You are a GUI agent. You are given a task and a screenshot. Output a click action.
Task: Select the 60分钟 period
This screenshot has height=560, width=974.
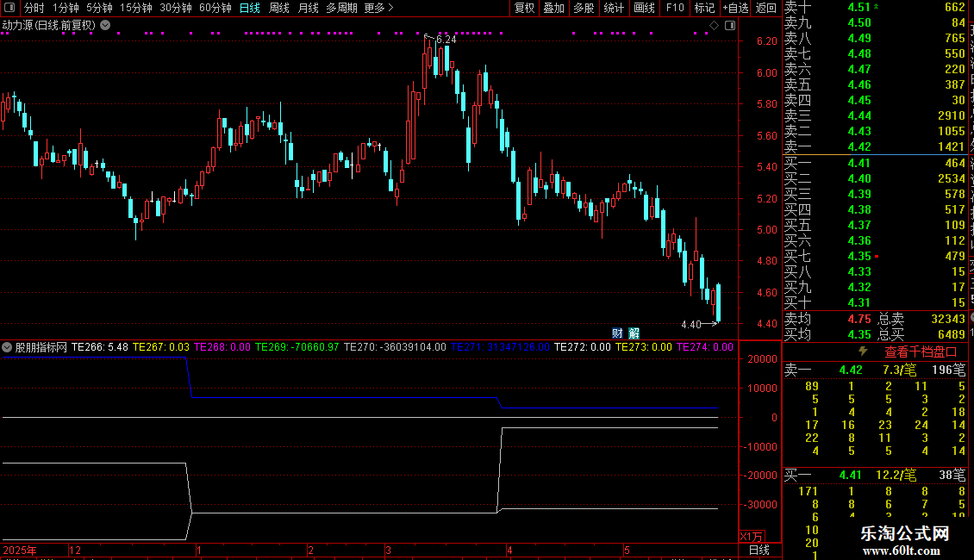(x=215, y=8)
